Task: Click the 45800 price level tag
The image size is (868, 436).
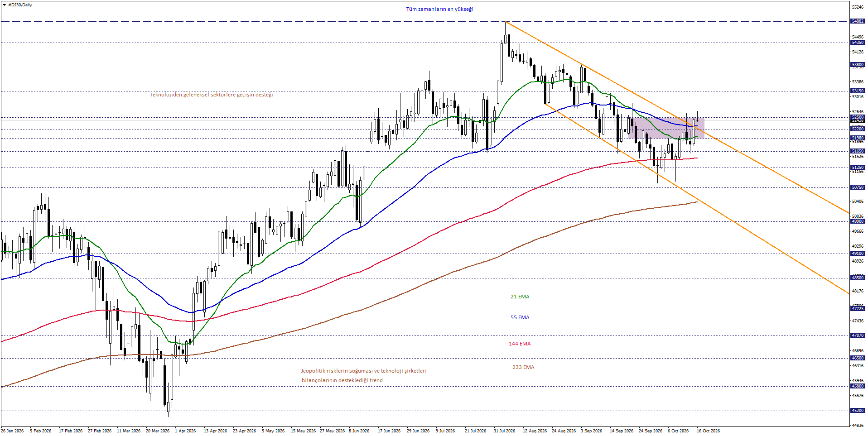Action: pyautogui.click(x=858, y=386)
